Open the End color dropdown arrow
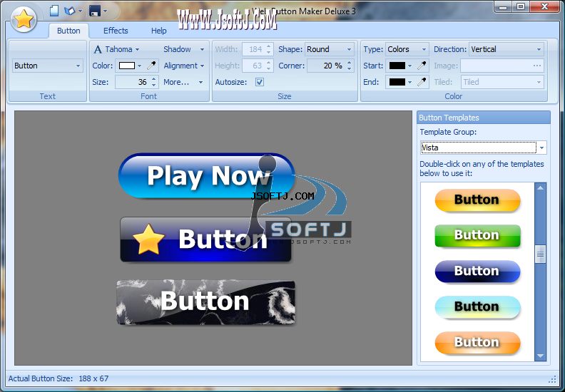This screenshot has width=565, height=392. [409, 82]
